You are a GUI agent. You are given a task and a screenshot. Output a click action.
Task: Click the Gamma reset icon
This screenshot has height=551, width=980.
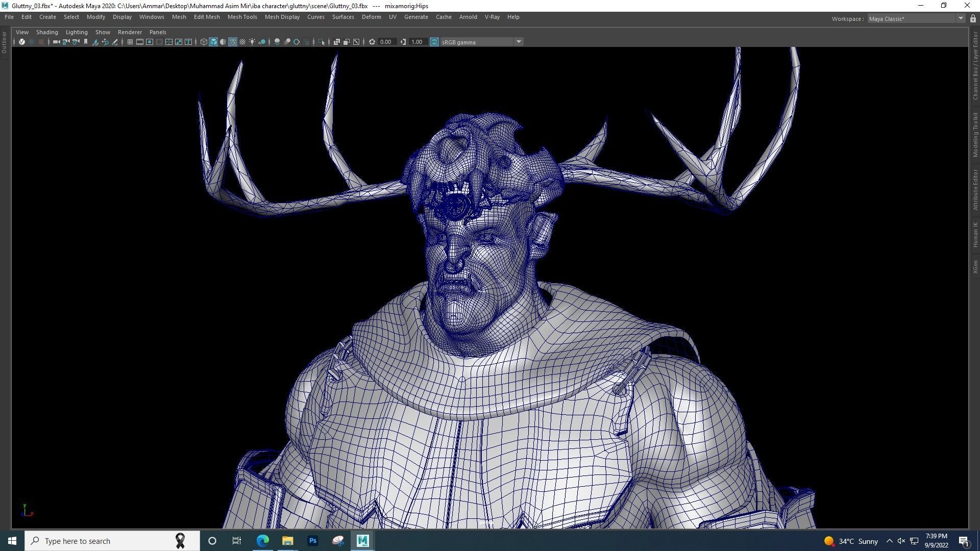403,42
